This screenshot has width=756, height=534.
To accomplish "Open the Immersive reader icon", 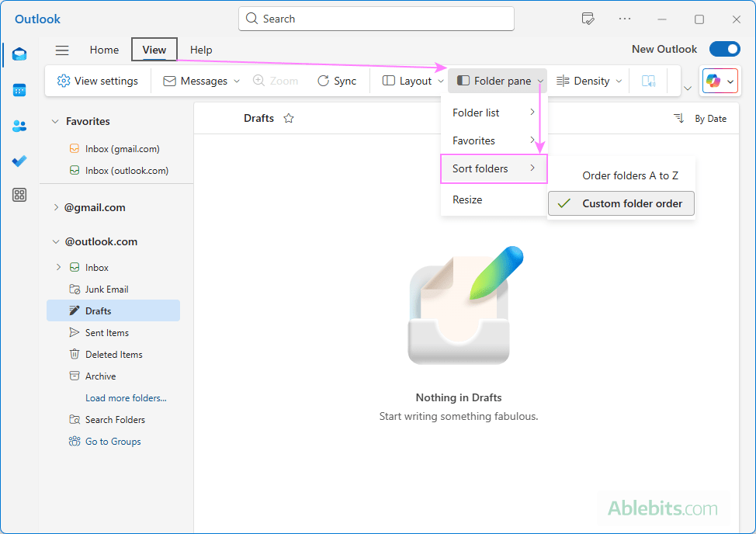I will tap(648, 81).
